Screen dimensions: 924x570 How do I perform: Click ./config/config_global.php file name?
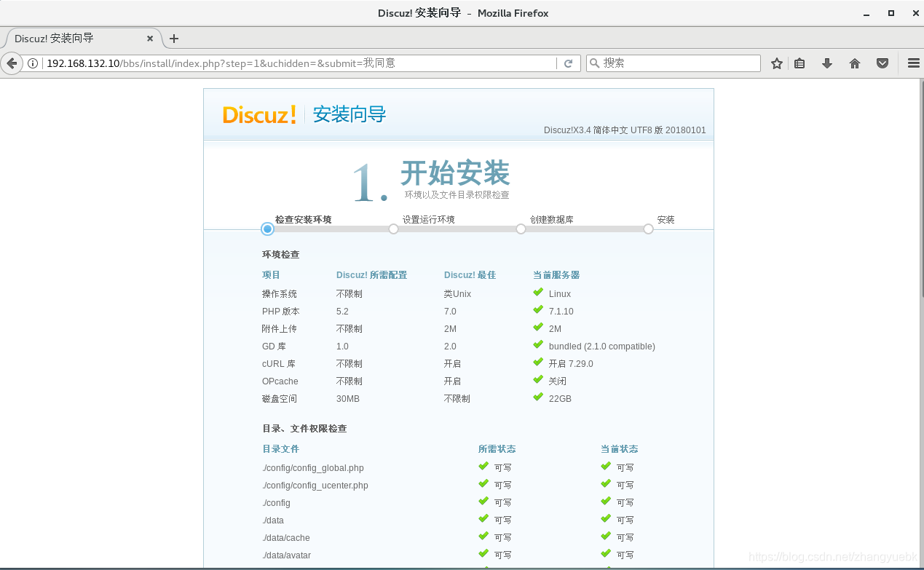pos(313,468)
